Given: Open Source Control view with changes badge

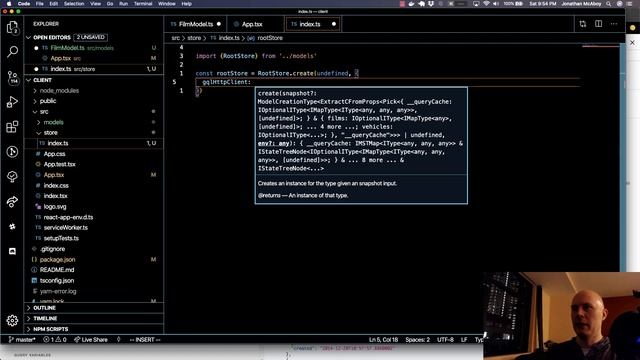Looking at the screenshot, I should click(12, 77).
